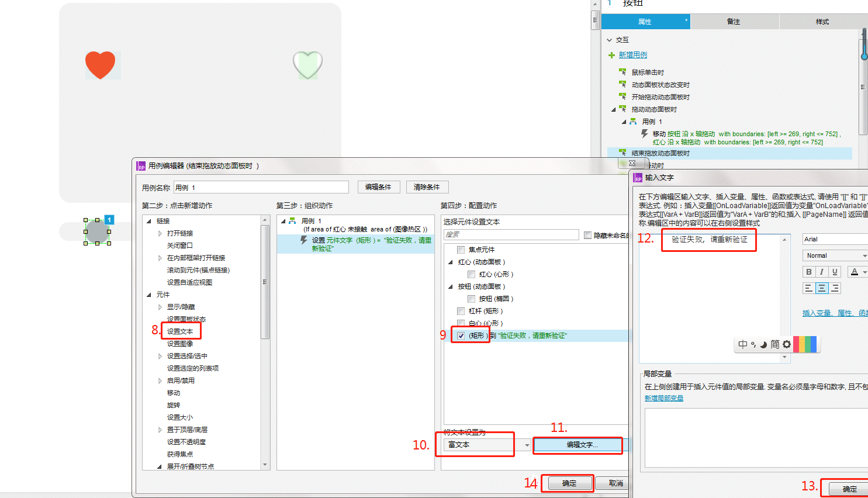Open the 富文本 dropdown
This screenshot has width=868, height=498.
point(527,445)
